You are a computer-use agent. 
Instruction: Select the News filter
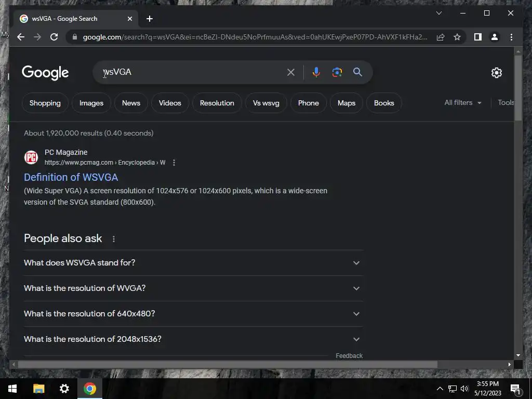pos(131,103)
